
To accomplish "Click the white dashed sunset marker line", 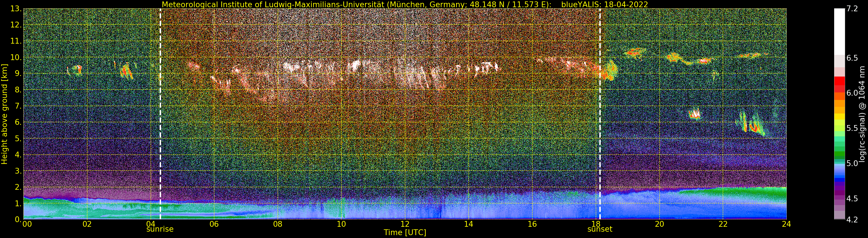I will coord(600,114).
